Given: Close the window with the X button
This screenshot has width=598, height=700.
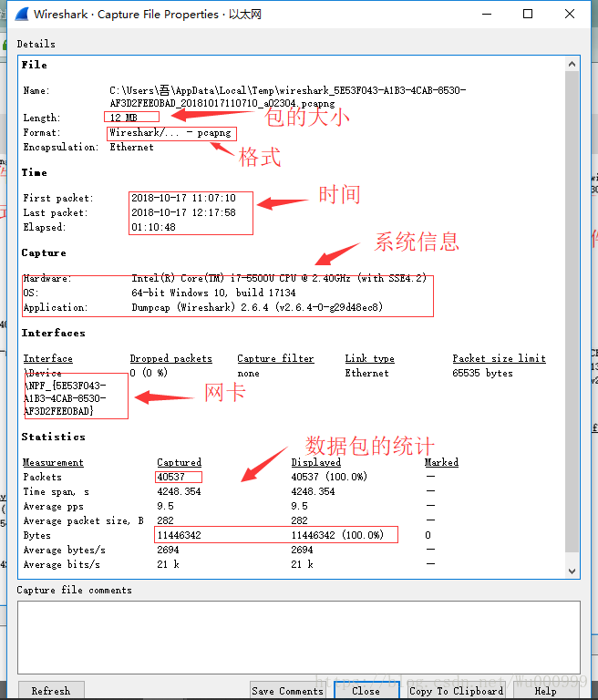Looking at the screenshot, I should click(570, 15).
